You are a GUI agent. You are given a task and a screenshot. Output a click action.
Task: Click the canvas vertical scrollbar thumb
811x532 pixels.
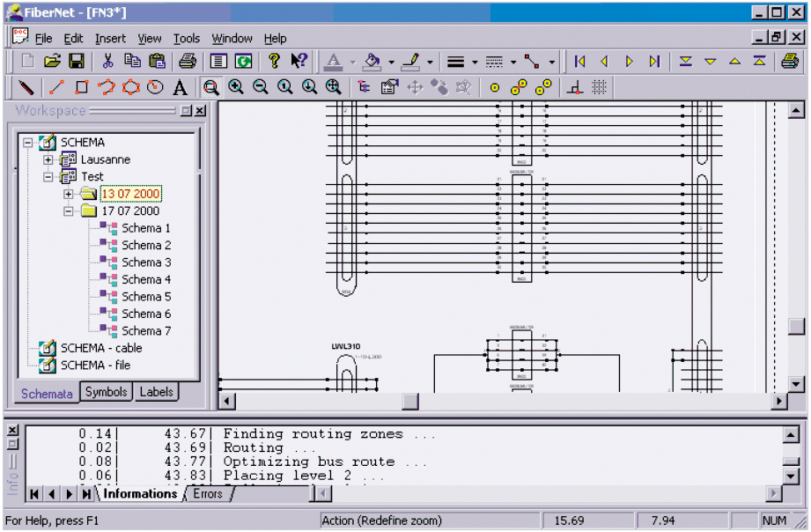point(796,326)
